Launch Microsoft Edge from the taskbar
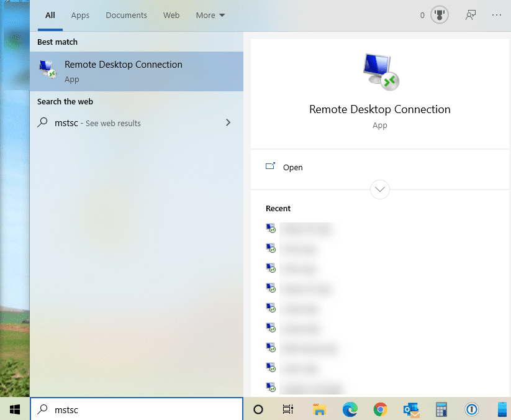 click(349, 409)
